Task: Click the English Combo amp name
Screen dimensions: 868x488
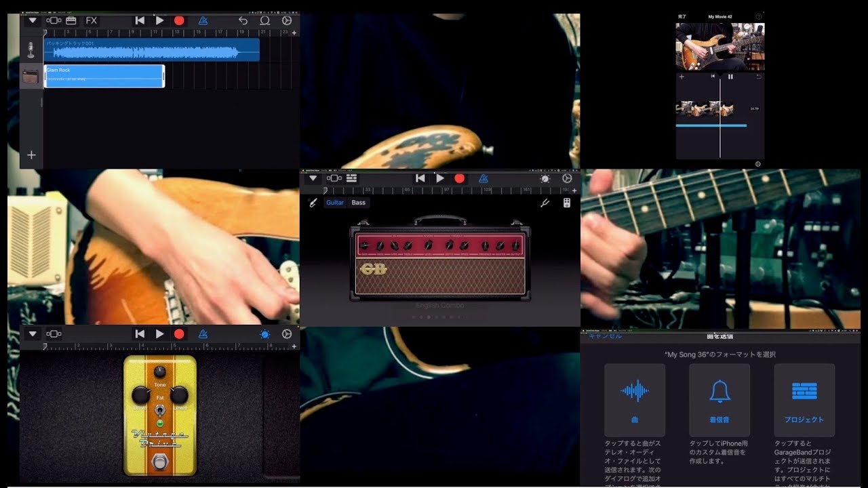Action: 439,306
